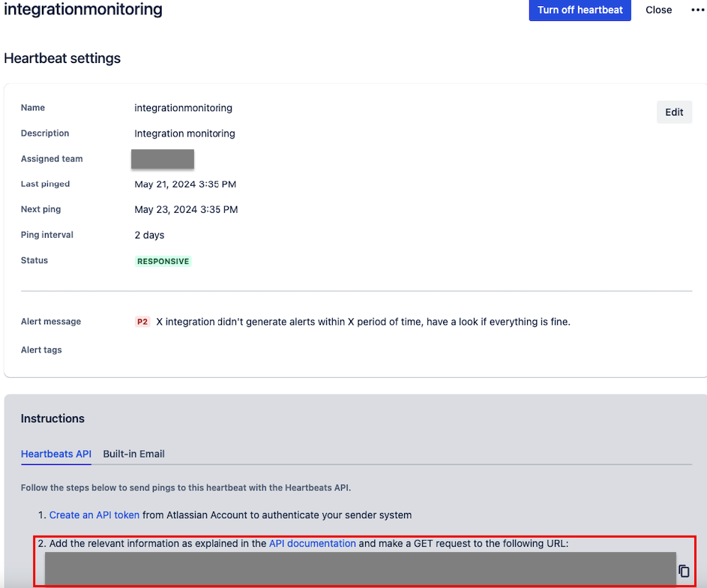Open the Create an API token link
This screenshot has width=707, height=588.
94,515
